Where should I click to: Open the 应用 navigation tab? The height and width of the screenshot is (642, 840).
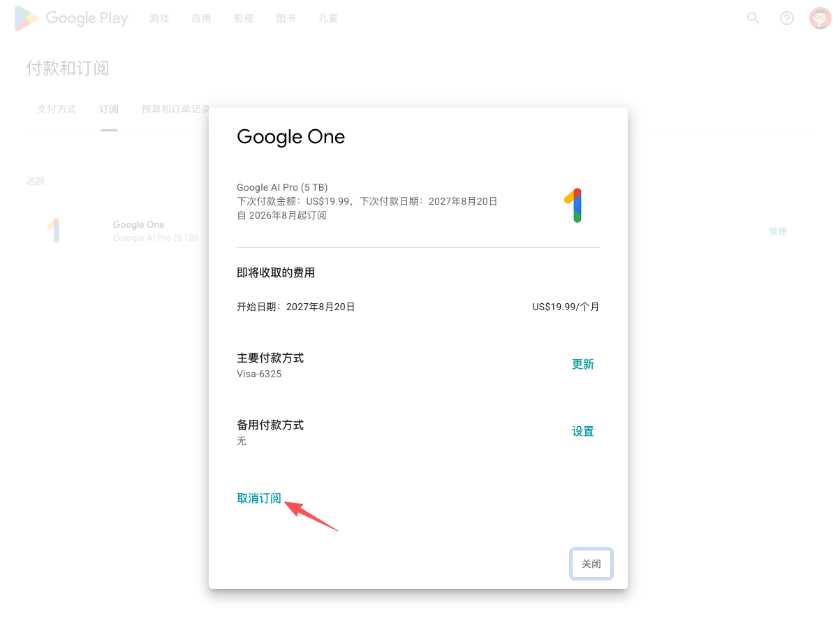pos(201,18)
